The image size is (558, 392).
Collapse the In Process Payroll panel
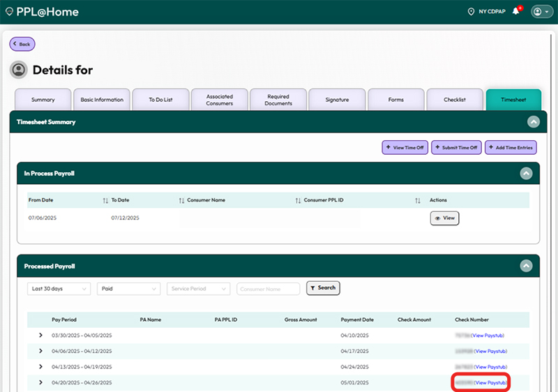526,174
